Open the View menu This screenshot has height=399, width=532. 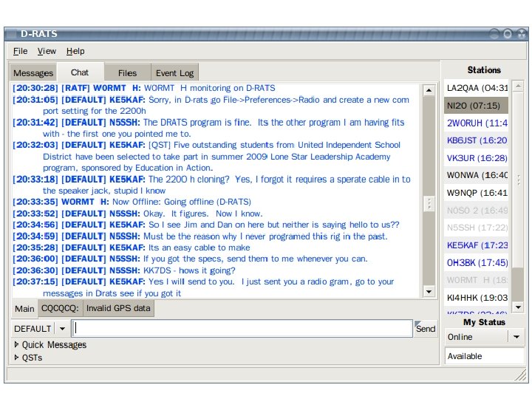pyautogui.click(x=47, y=51)
